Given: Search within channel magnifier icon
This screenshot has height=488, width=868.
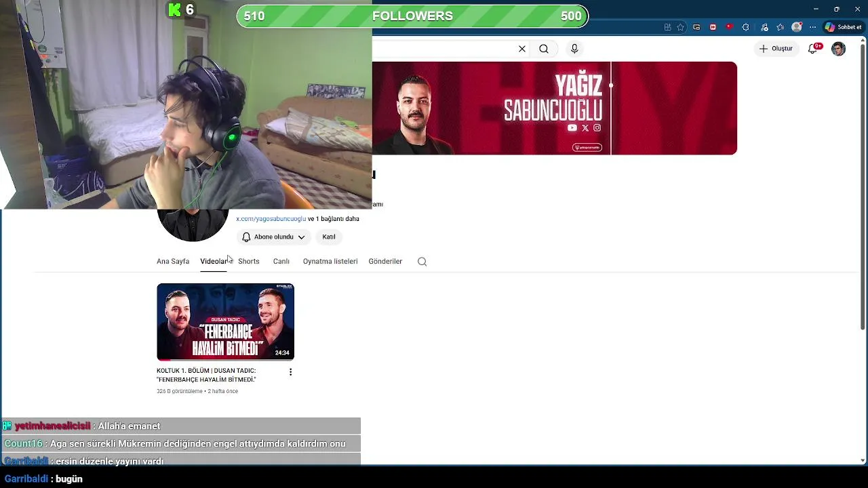Looking at the screenshot, I should point(422,262).
